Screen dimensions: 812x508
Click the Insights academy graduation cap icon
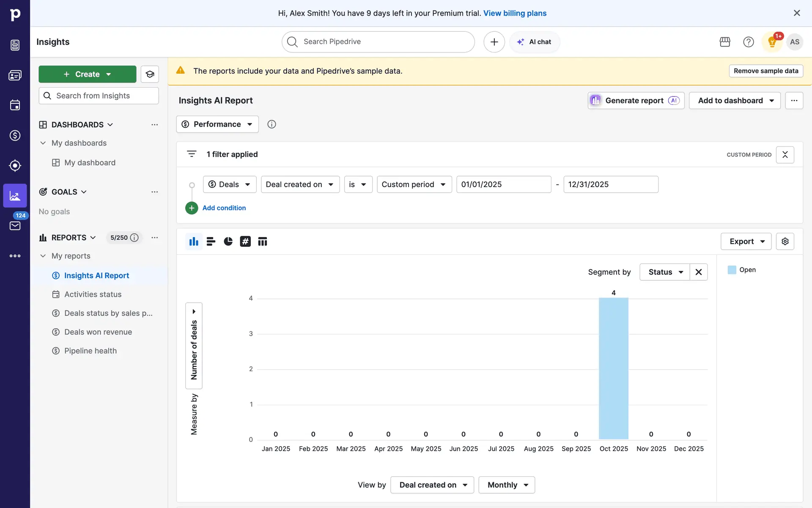point(150,74)
